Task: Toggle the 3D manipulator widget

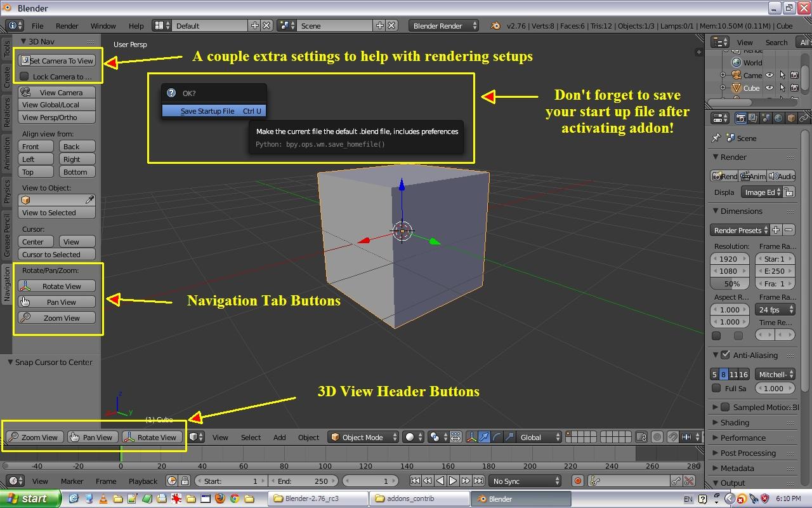Action: coord(471,437)
